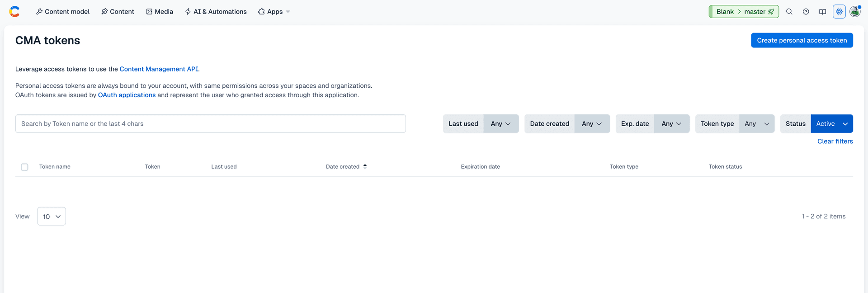Open the Media menu
Screen dimensions: 868x293
tap(160, 12)
